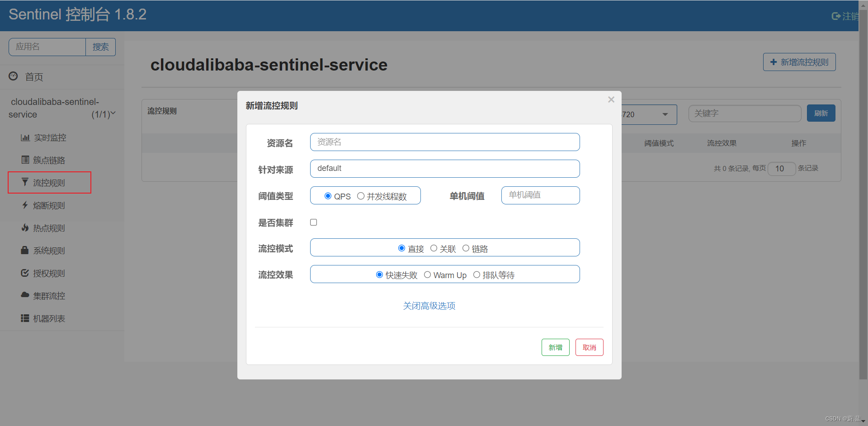Choose the 关联 flow control mode
868x426 pixels.
[434, 248]
